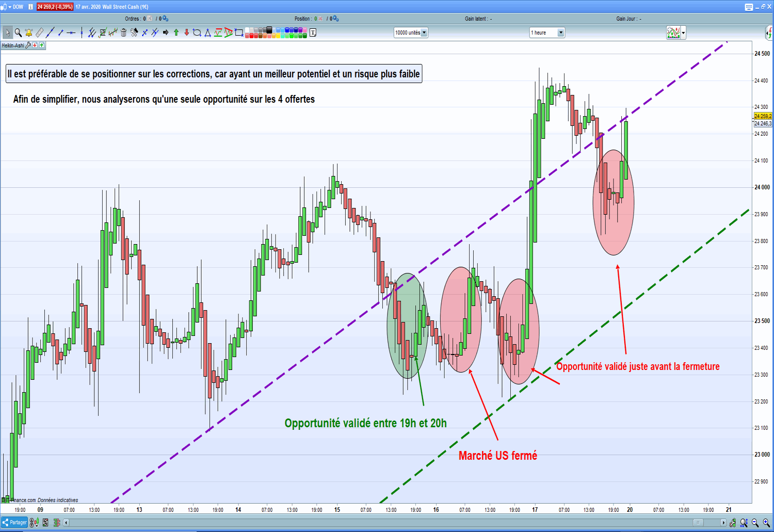Click the Heikin-Ashi green up arrow

click(42, 45)
